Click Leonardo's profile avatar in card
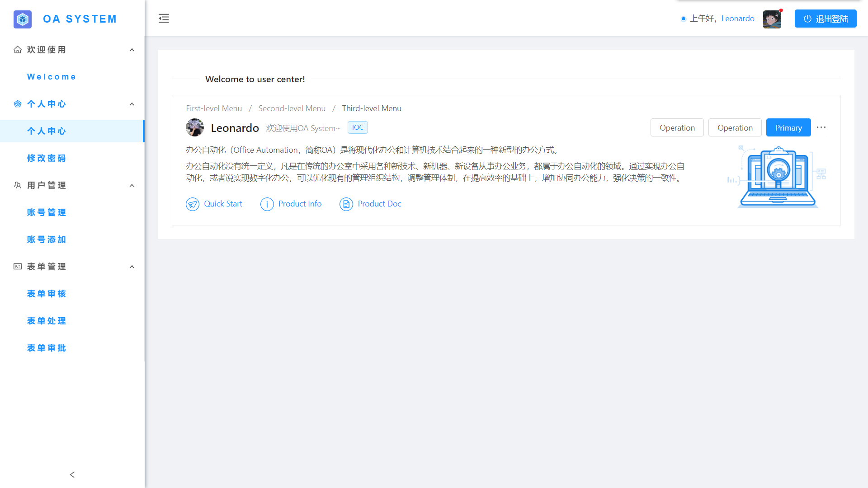 [195, 128]
